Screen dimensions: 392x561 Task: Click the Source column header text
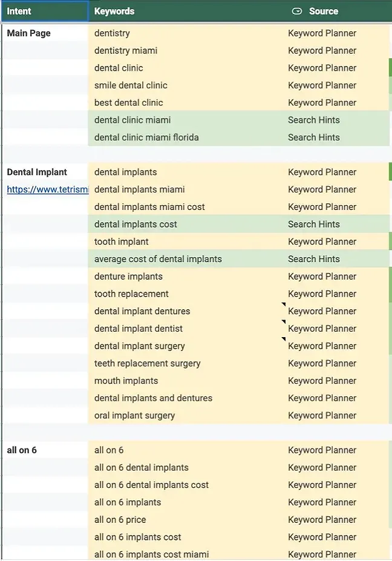(323, 11)
